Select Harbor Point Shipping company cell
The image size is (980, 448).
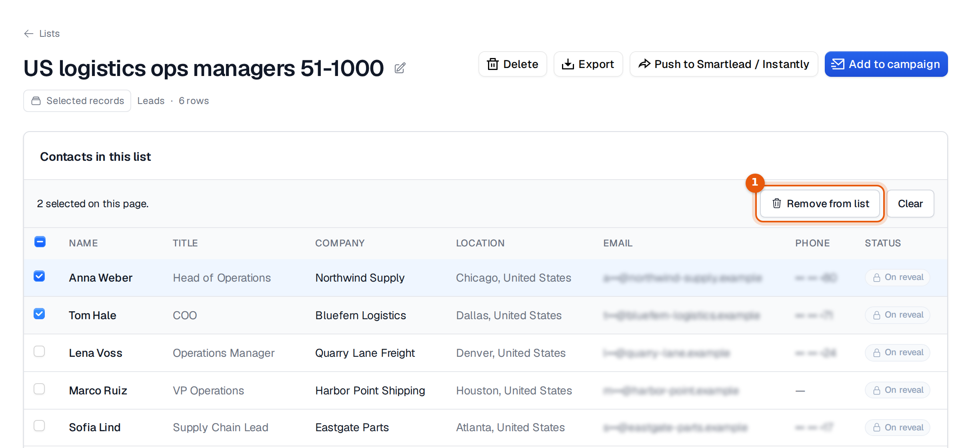pyautogui.click(x=370, y=391)
